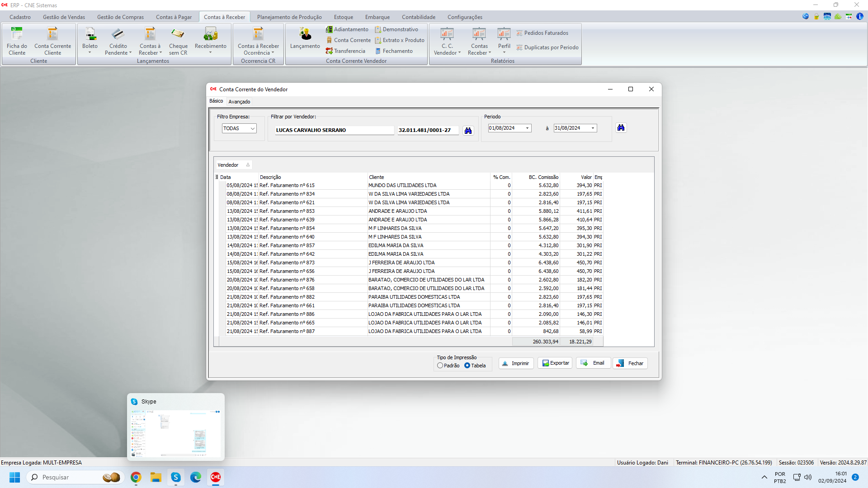This screenshot has width=868, height=488.
Task: Expand end date 31/08/2024 picker
Action: (x=593, y=128)
